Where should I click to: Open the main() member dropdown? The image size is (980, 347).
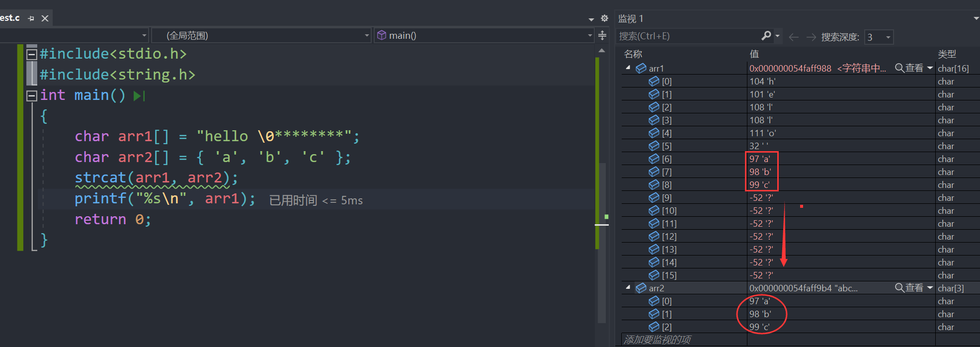click(x=485, y=35)
